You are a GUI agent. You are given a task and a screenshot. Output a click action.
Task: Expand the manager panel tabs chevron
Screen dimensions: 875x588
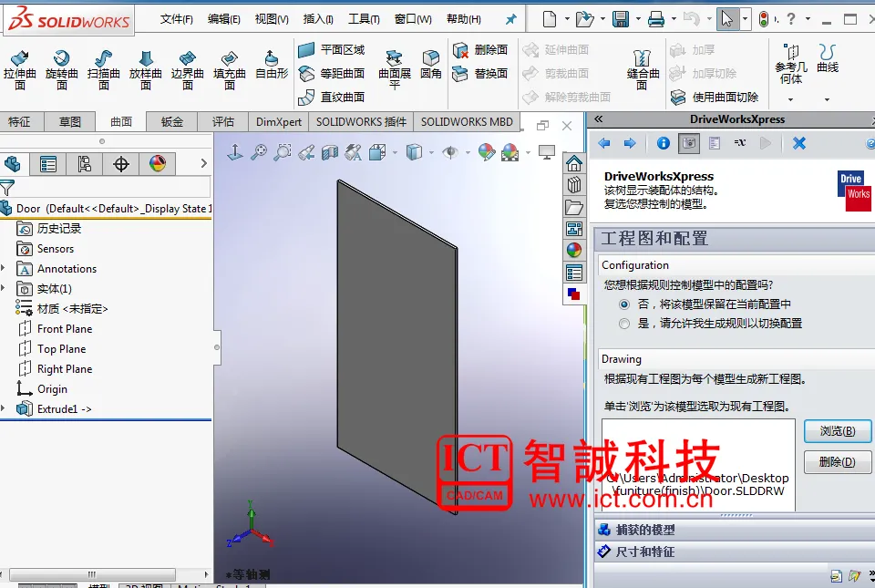(203, 163)
